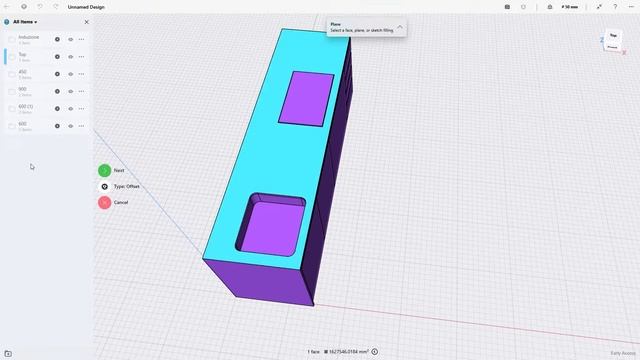Open more options for last 600 folder
This screenshot has width=640, height=360.
(x=82, y=126)
